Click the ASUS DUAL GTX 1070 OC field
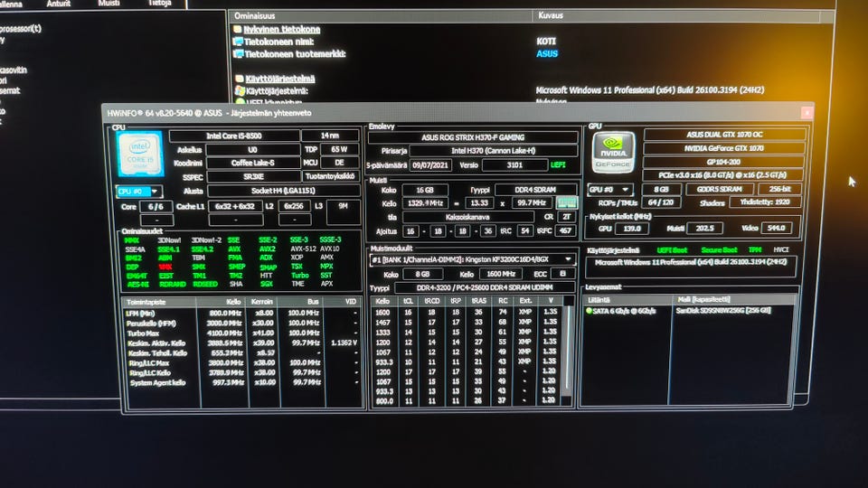868x488 pixels. click(724, 135)
